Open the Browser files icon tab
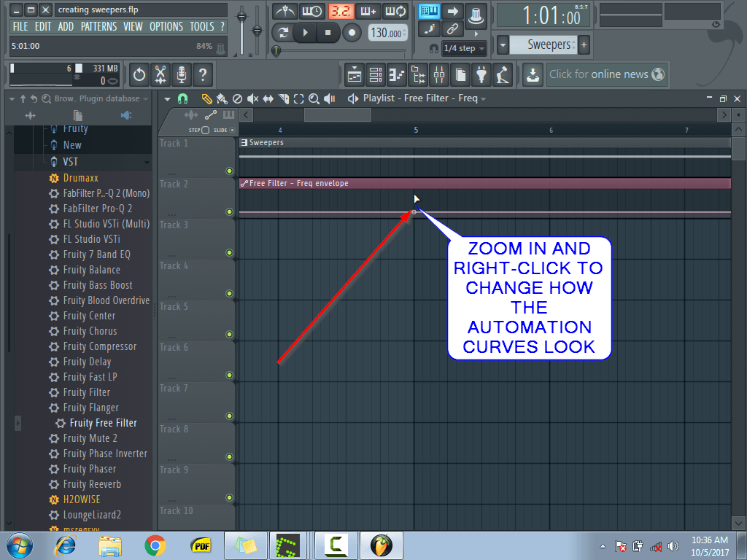Viewport: 747px width, 560px height. [77, 115]
